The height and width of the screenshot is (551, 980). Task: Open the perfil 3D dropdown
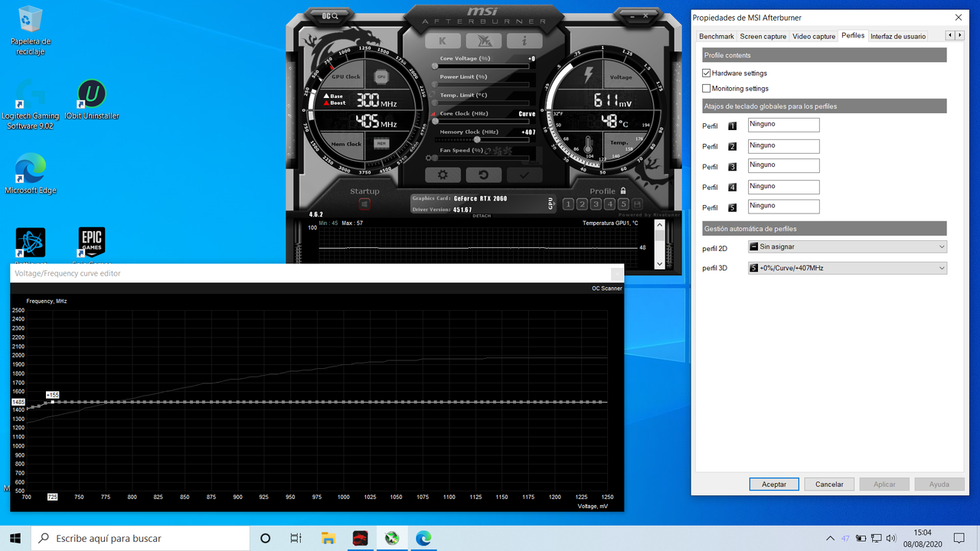tap(848, 268)
